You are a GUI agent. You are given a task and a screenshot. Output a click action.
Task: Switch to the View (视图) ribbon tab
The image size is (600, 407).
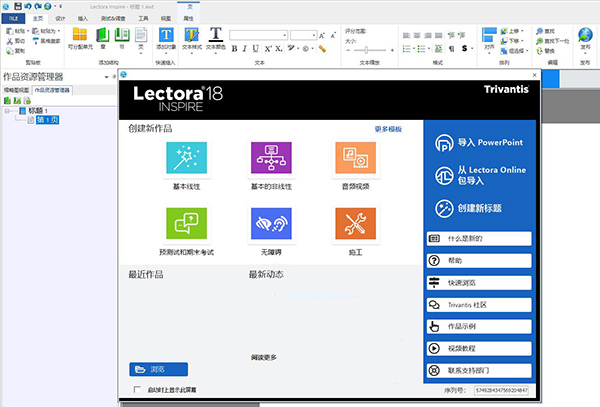point(166,18)
